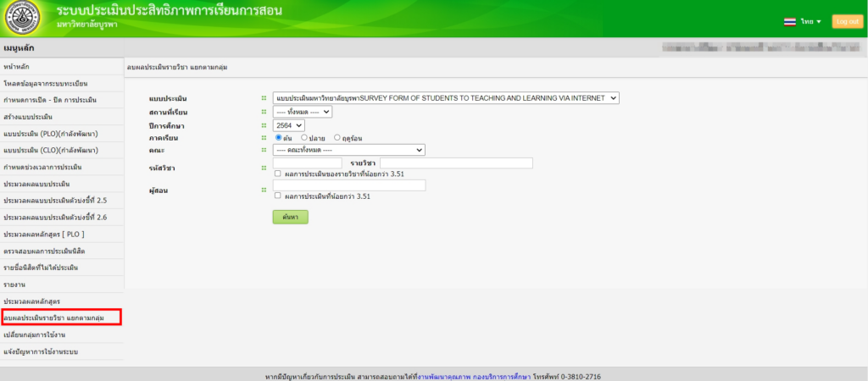Click the Thai flag language icon
This screenshot has width=868, height=381.
tap(789, 21)
